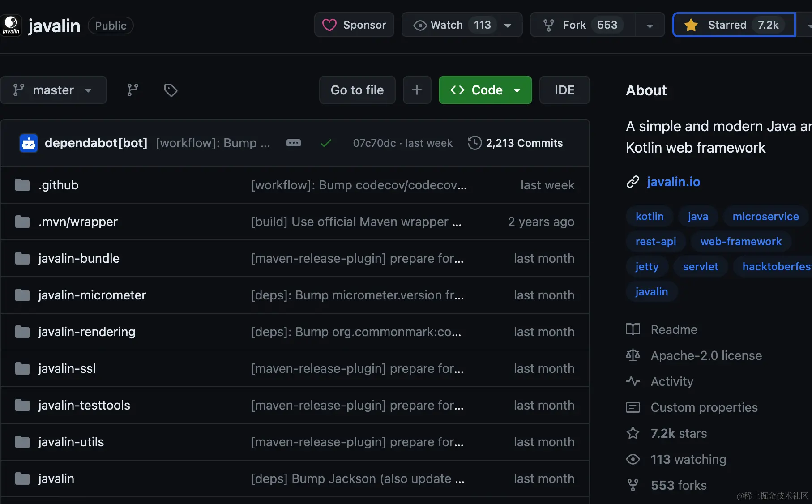
Task: Open the javalin-rendering folder
Action: click(x=86, y=332)
